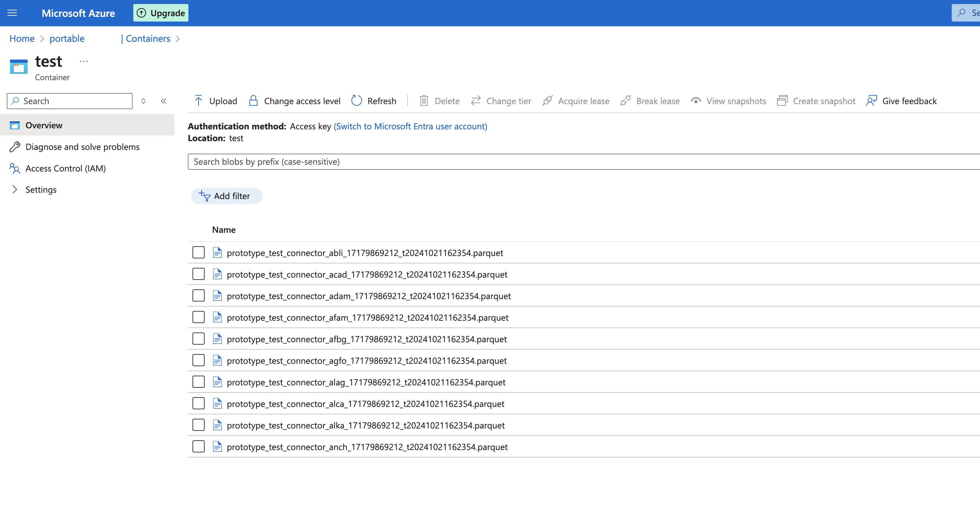The image size is (980, 506).
Task: Break the container lease
Action: [x=650, y=100]
